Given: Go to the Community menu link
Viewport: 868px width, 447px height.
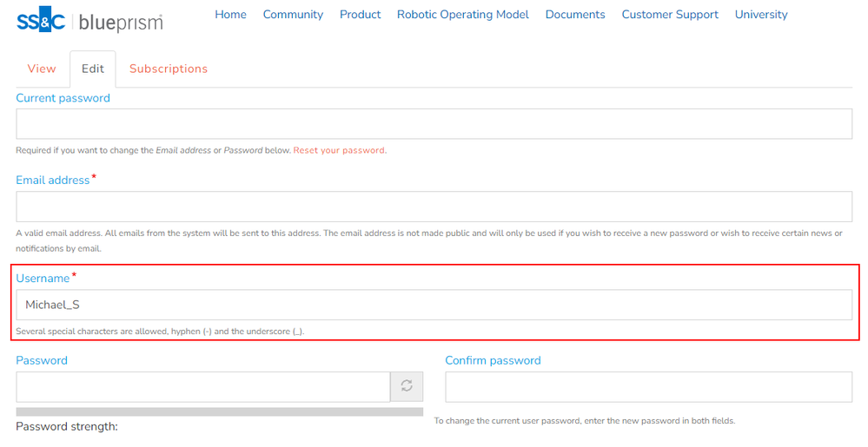Looking at the screenshot, I should [x=293, y=15].
